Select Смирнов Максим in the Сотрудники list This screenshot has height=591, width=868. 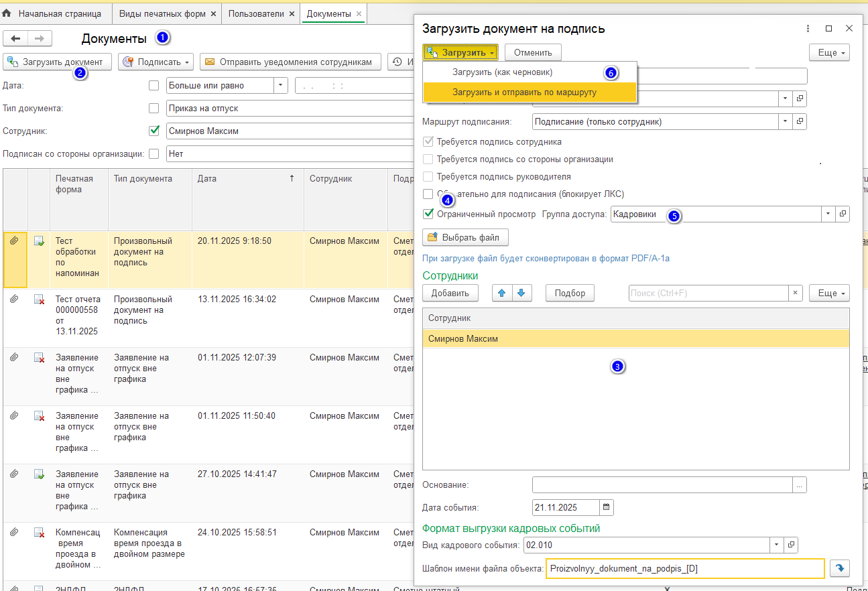(463, 339)
